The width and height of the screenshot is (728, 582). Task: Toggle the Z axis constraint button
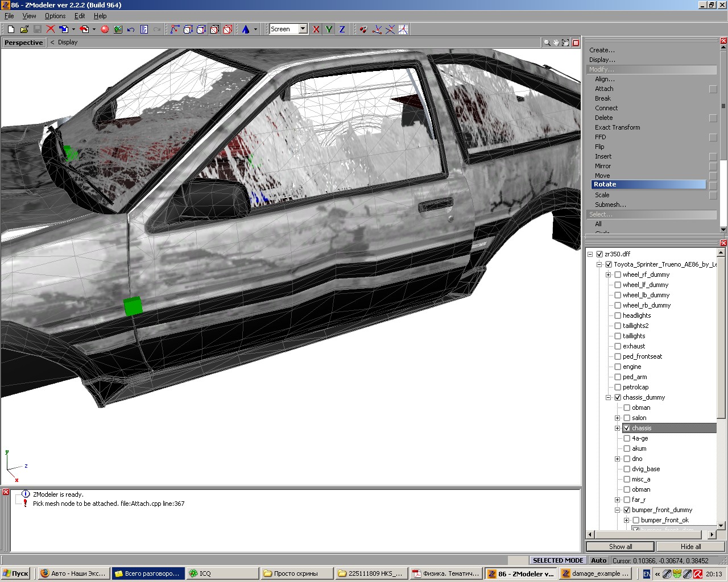pyautogui.click(x=342, y=29)
